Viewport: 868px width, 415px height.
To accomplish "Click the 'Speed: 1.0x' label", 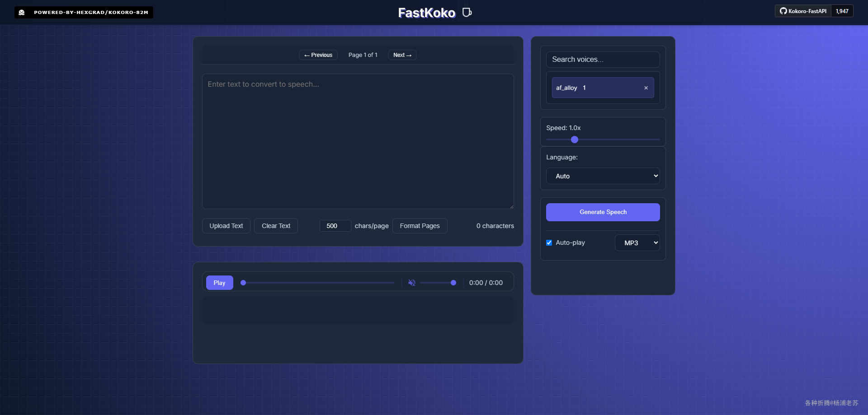I will [563, 128].
